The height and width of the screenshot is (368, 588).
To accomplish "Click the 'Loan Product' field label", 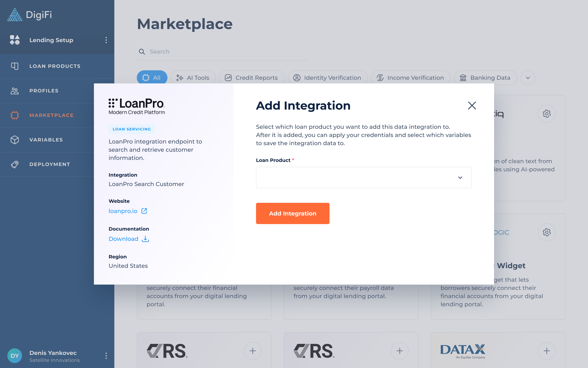I will tap(273, 160).
